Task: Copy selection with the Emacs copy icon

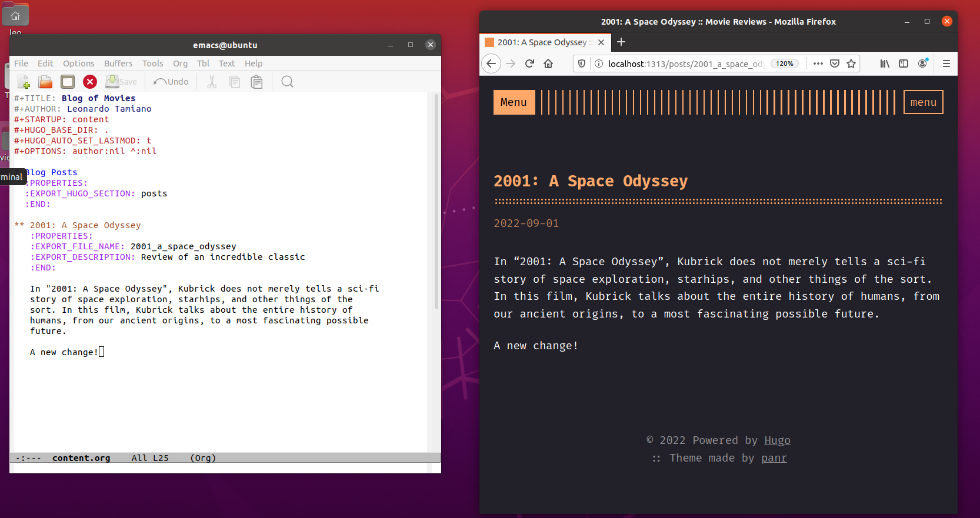Action: coord(234,82)
